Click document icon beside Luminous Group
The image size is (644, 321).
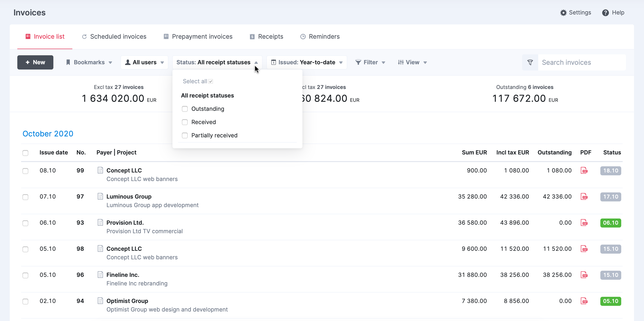100,196
